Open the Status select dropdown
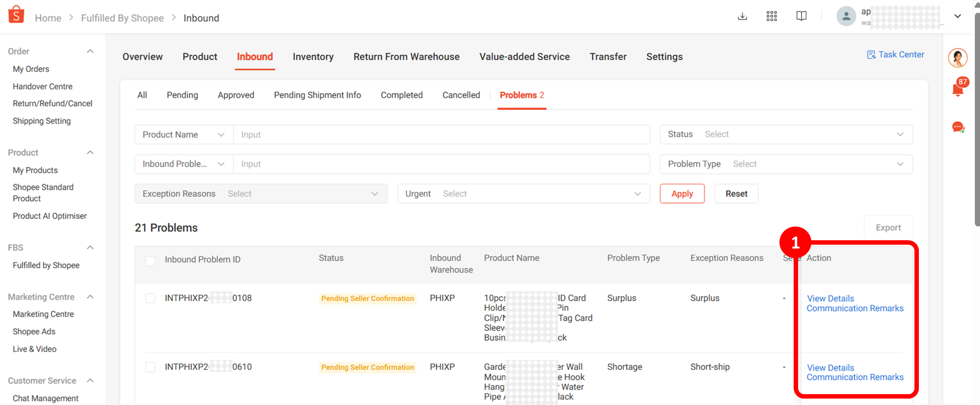The image size is (980, 405). click(786, 134)
